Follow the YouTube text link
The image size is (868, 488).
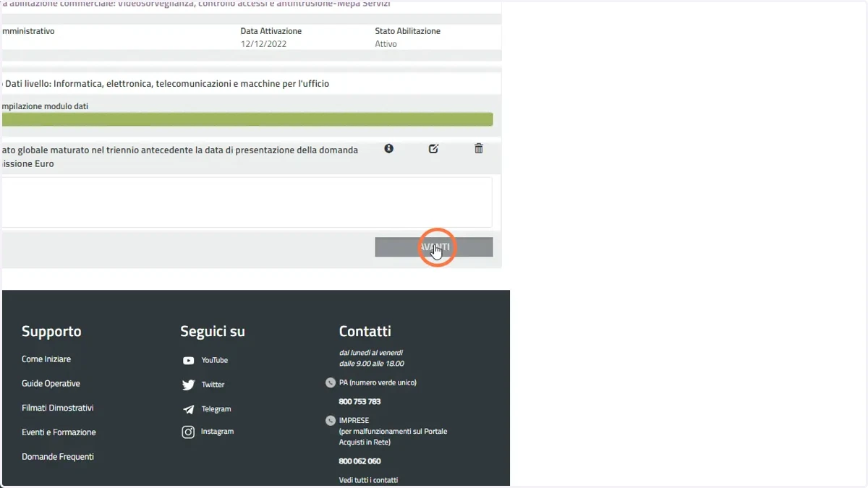pyautogui.click(x=215, y=360)
